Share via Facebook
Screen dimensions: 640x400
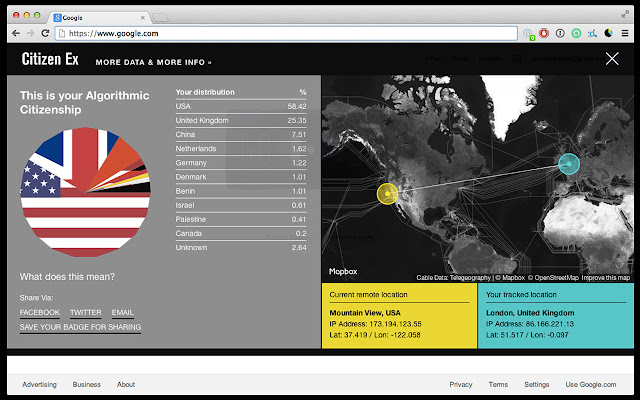tap(40, 313)
